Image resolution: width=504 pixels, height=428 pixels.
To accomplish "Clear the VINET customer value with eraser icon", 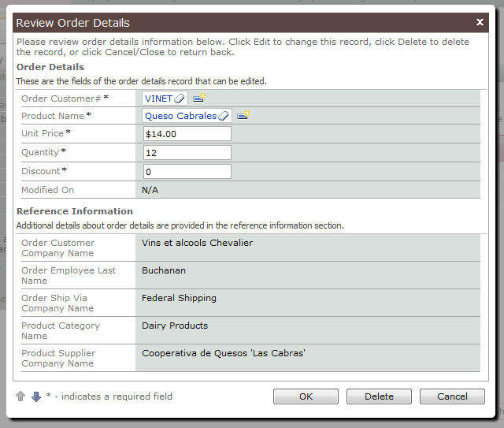I will 180,99.
